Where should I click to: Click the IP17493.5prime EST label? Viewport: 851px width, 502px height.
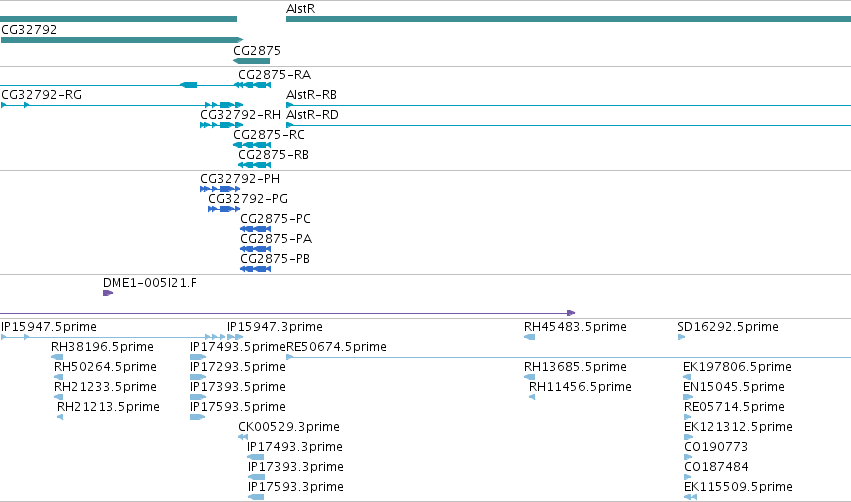coord(238,347)
